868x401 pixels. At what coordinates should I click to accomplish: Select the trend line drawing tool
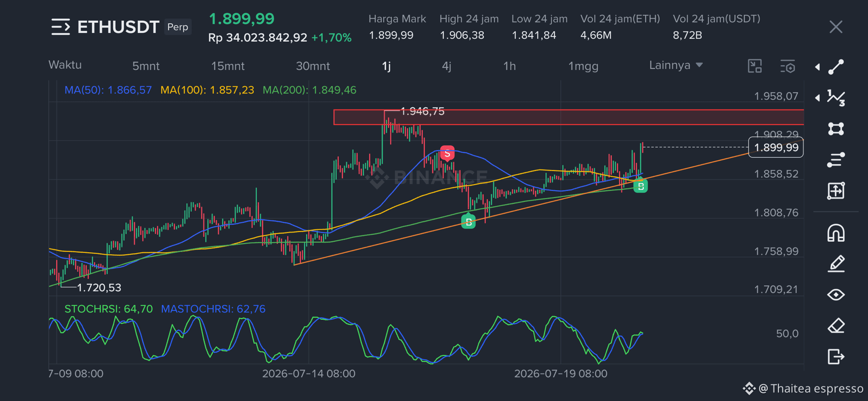[x=836, y=67]
